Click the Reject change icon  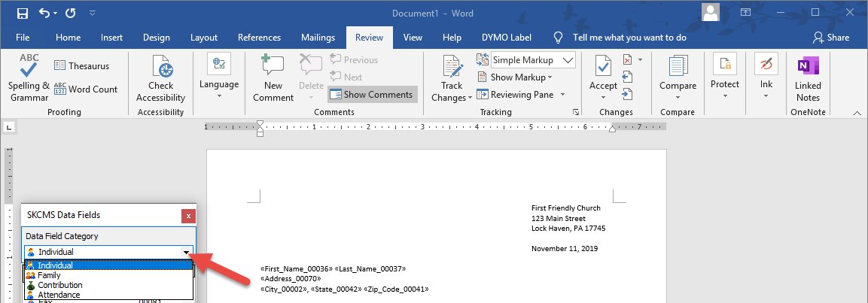coord(628,59)
